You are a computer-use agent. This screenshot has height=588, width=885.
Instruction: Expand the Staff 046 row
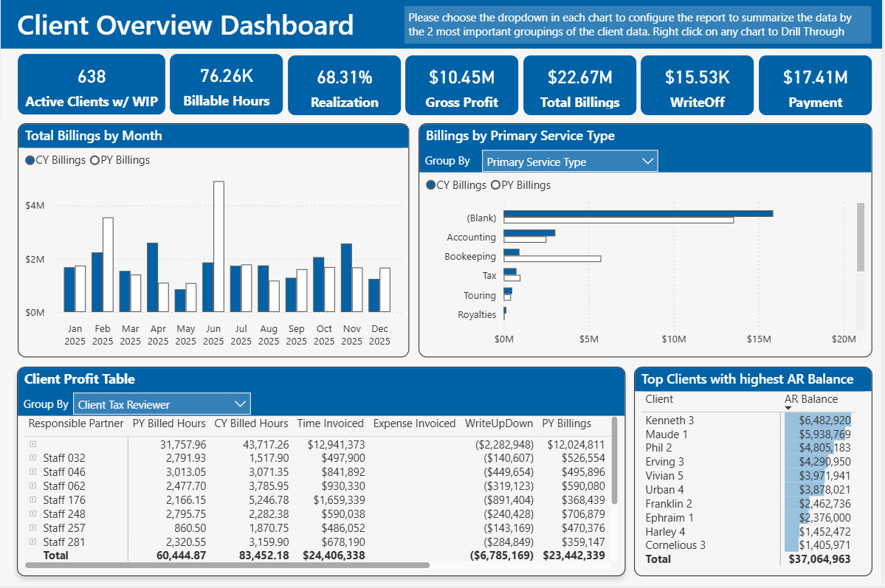(x=32, y=471)
